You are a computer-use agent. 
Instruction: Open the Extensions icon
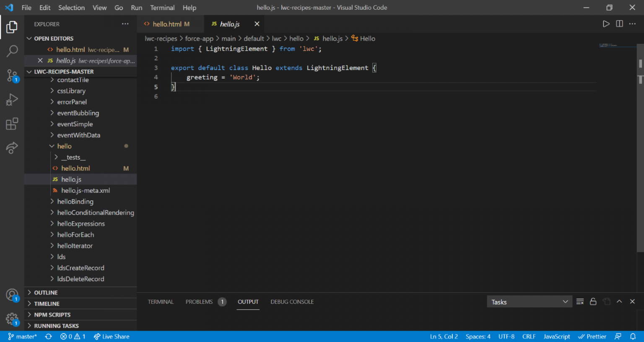(x=12, y=124)
